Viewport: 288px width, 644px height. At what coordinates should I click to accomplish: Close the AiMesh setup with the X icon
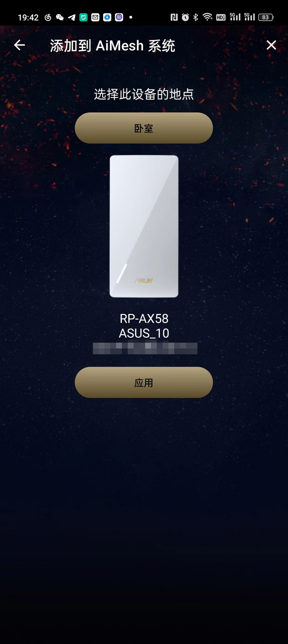coord(271,45)
